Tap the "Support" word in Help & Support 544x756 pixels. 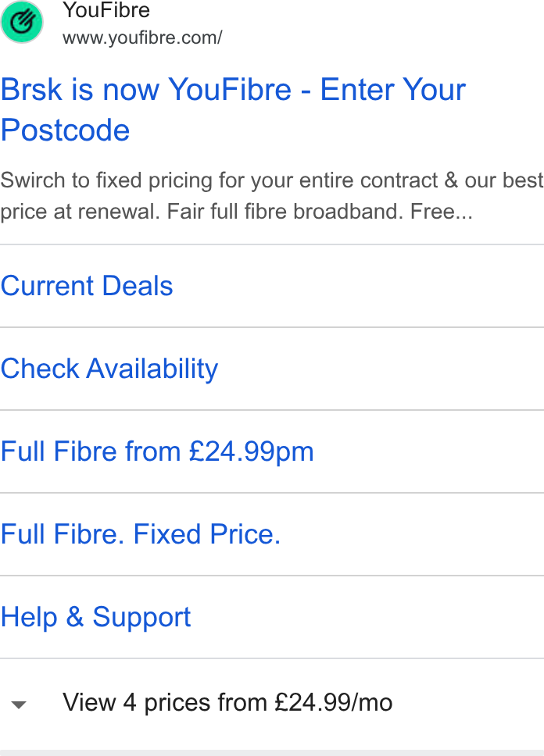point(141,618)
